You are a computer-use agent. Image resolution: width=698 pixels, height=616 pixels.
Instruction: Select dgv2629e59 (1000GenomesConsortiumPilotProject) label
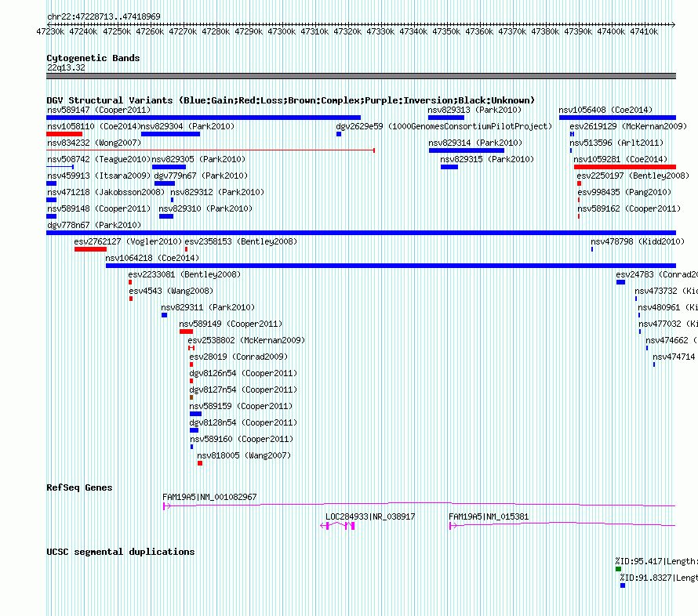tap(444, 126)
